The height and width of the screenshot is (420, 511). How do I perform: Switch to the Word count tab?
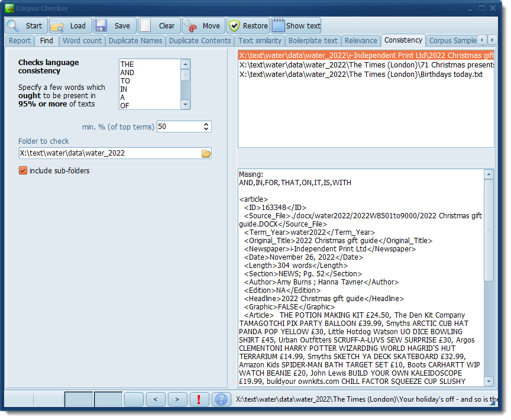click(82, 41)
